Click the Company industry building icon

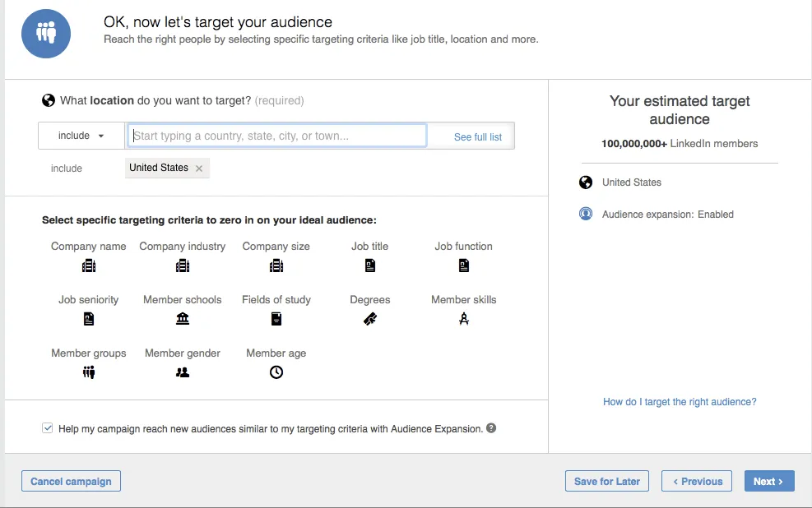(x=183, y=266)
